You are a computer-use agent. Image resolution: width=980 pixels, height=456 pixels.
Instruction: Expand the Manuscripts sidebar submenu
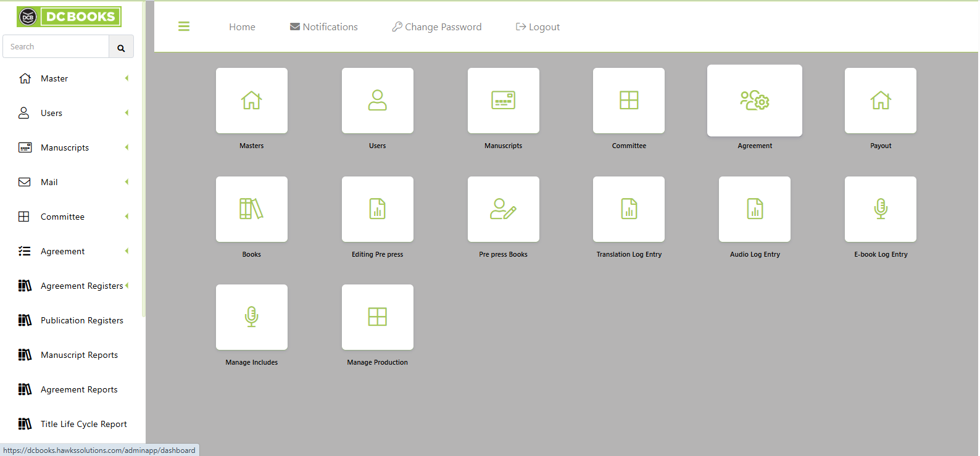point(127,147)
